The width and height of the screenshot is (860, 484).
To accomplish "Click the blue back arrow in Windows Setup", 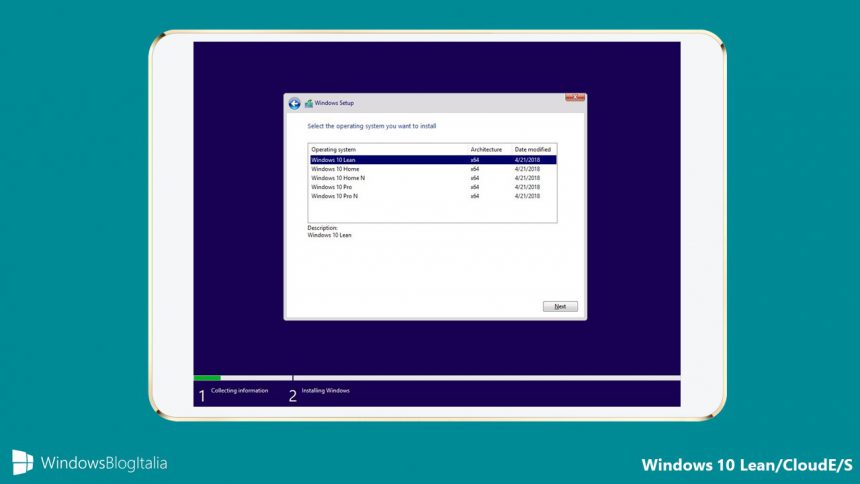I will [x=295, y=103].
